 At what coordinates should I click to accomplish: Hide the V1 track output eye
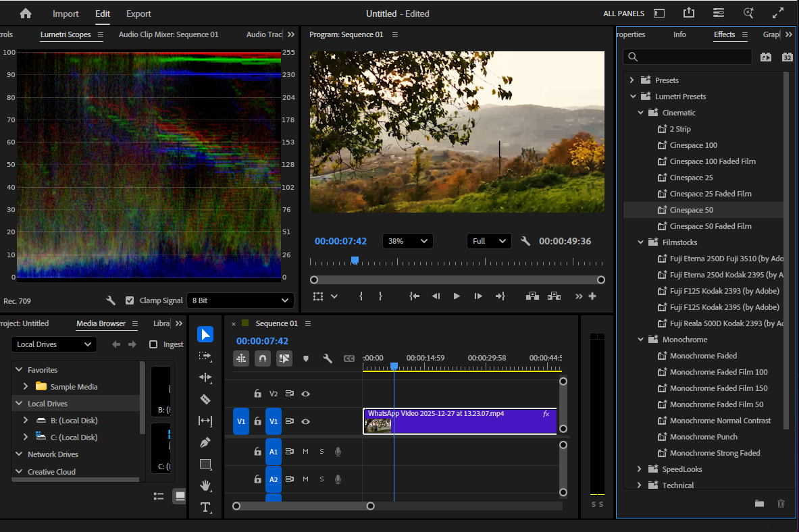pos(305,421)
